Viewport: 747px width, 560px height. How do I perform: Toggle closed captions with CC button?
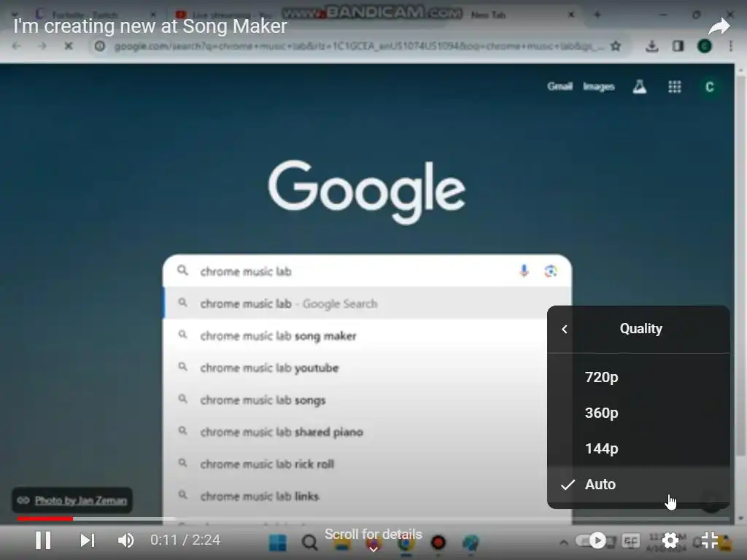tap(631, 540)
